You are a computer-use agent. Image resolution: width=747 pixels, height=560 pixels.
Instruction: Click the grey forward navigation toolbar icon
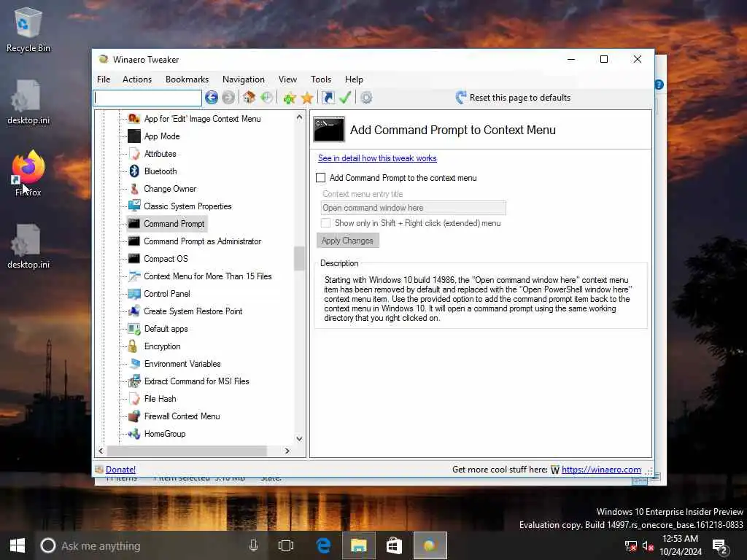(228, 98)
